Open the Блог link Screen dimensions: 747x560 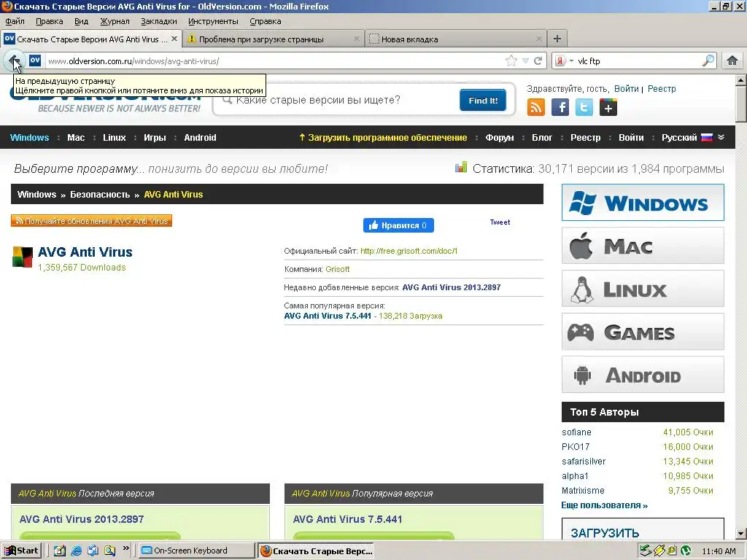542,138
